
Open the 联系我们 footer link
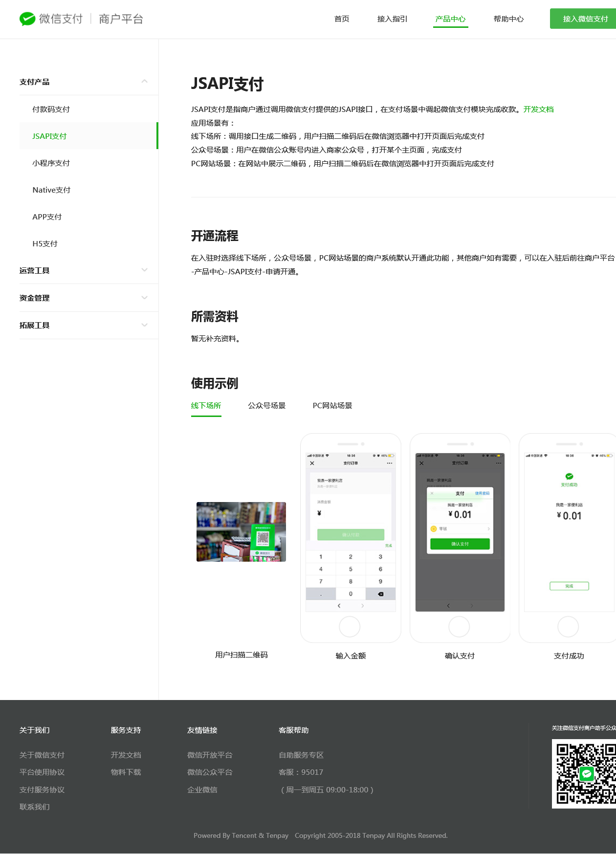(35, 807)
